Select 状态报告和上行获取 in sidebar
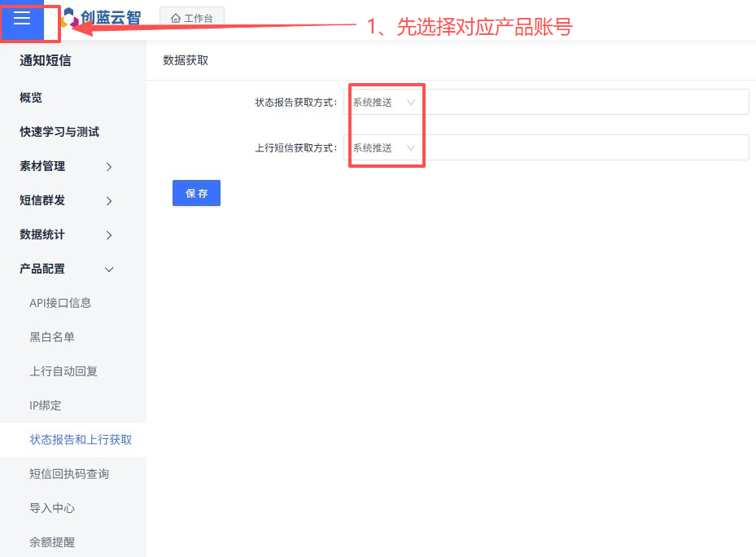 (81, 440)
